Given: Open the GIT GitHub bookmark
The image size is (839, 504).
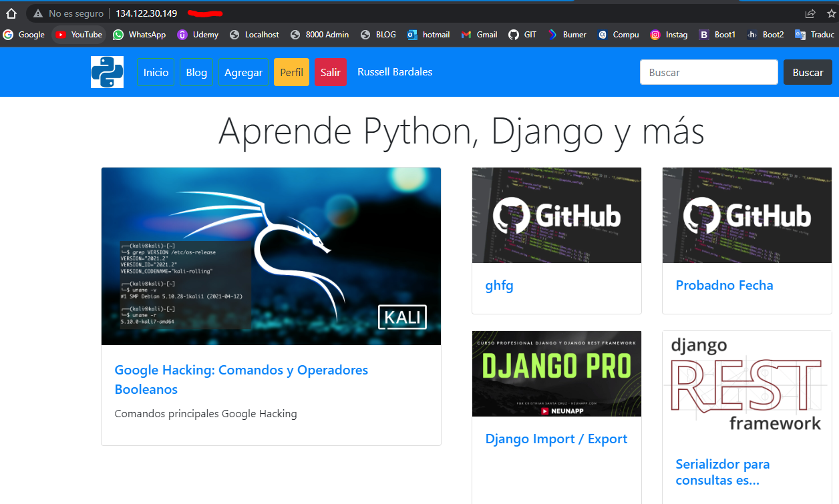Looking at the screenshot, I should click(522, 35).
